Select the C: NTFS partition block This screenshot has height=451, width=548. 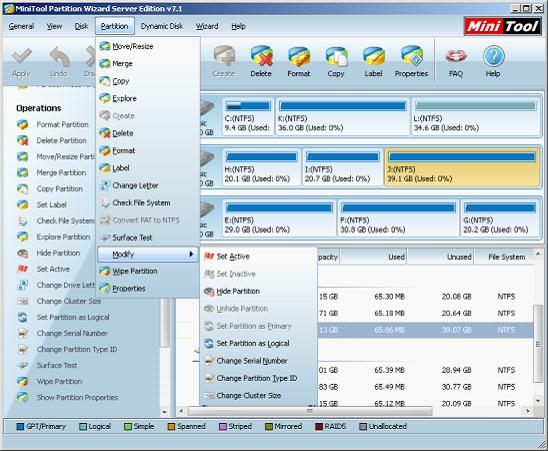(248, 117)
